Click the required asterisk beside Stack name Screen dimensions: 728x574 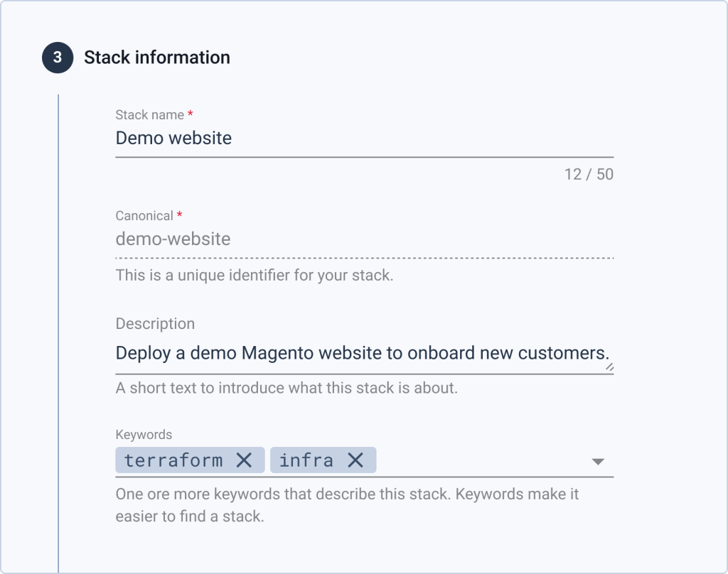tap(191, 114)
